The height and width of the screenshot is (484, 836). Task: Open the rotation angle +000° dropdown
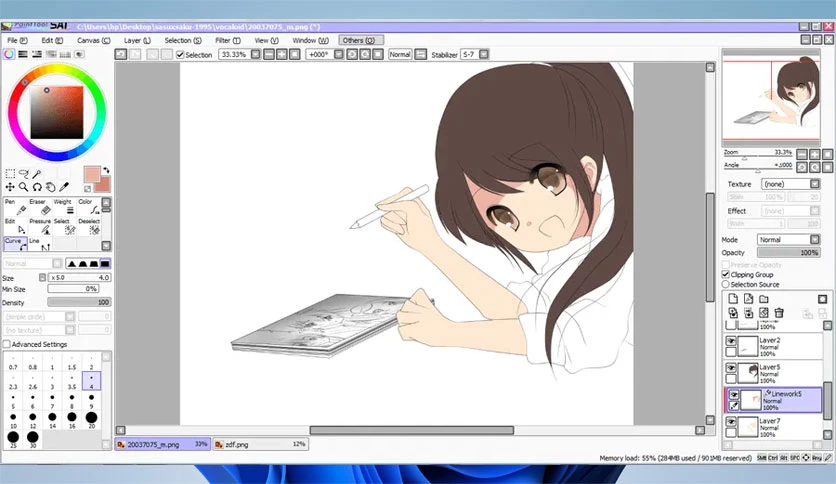coord(339,54)
